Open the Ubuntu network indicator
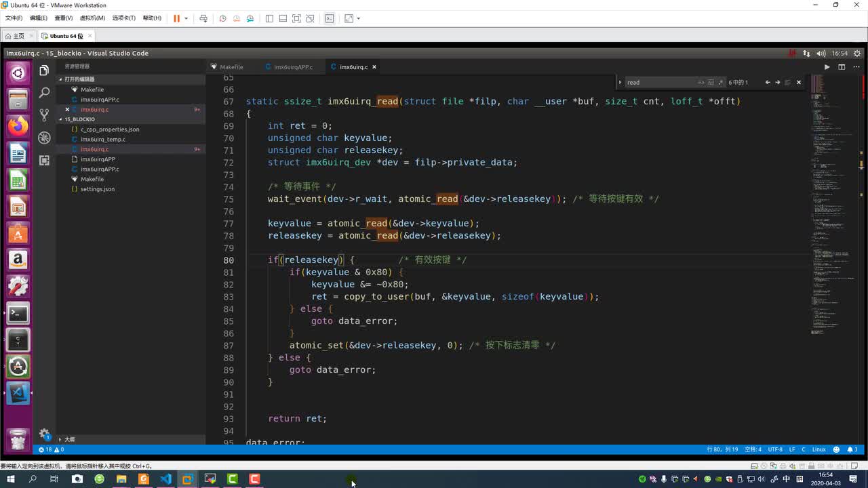This screenshot has height=488, width=868. 806,53
